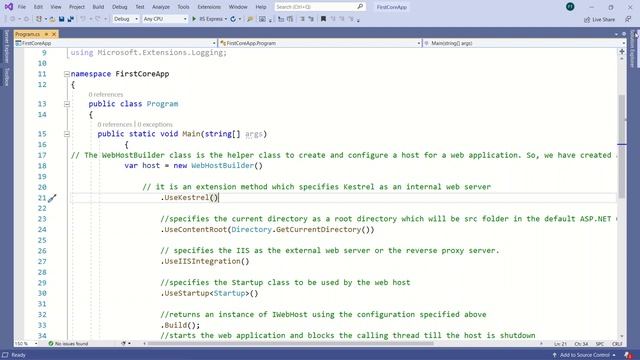Close the Program.cs tab
Screen dimensions: 640x360
click(54, 34)
